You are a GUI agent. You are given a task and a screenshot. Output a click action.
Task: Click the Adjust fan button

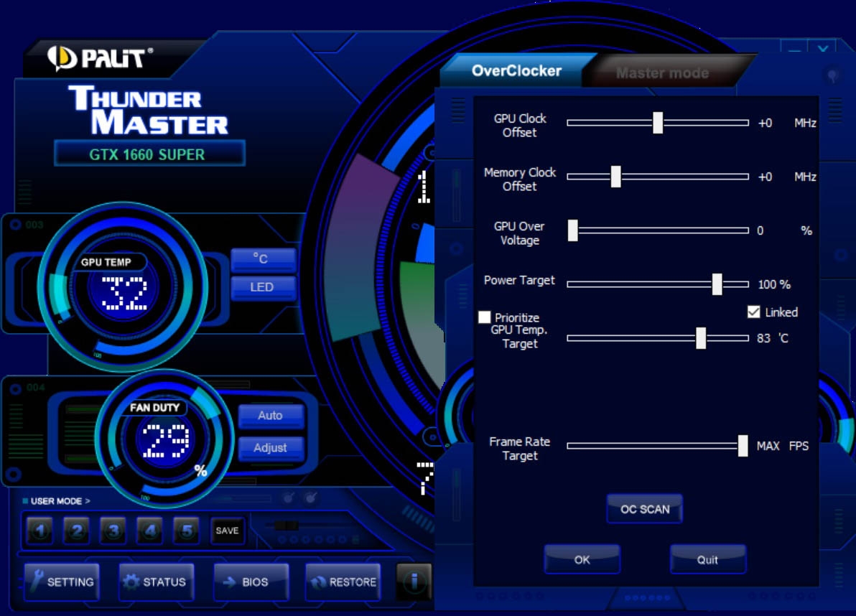point(271,448)
